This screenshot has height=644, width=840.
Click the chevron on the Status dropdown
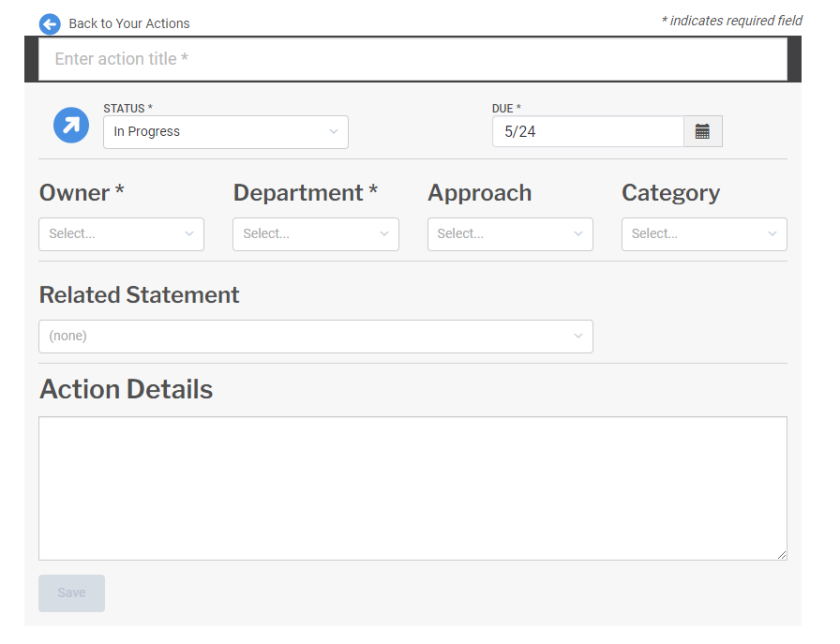(x=334, y=132)
